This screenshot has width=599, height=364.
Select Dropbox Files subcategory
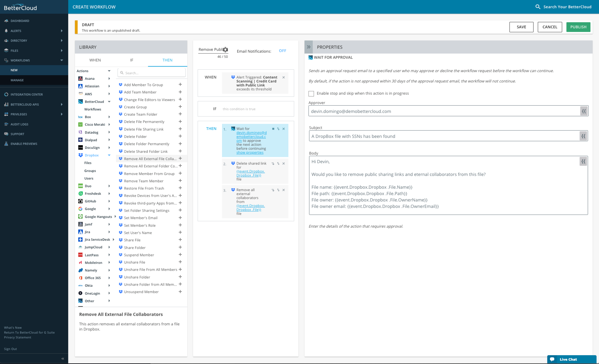click(x=88, y=163)
